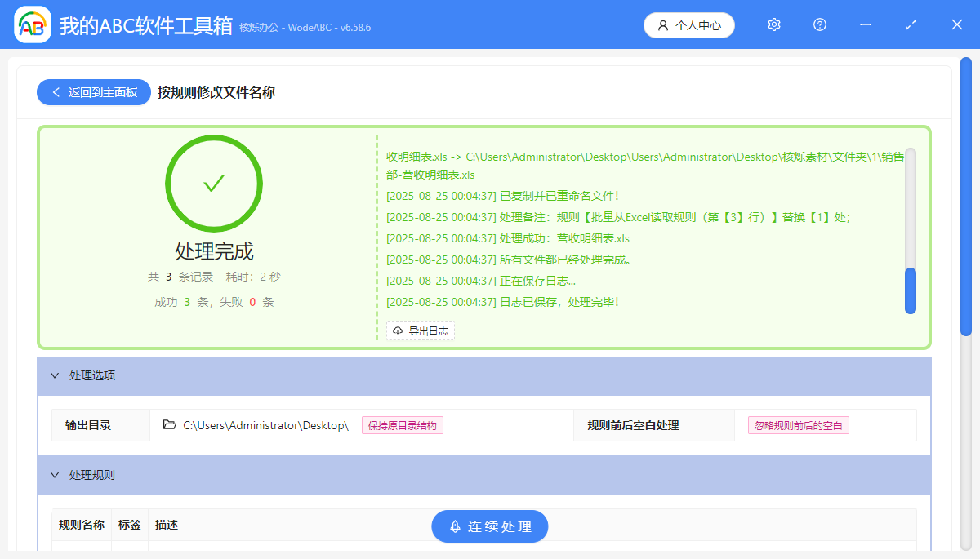
Task: Click the 返回到主面板 button
Action: click(x=93, y=91)
